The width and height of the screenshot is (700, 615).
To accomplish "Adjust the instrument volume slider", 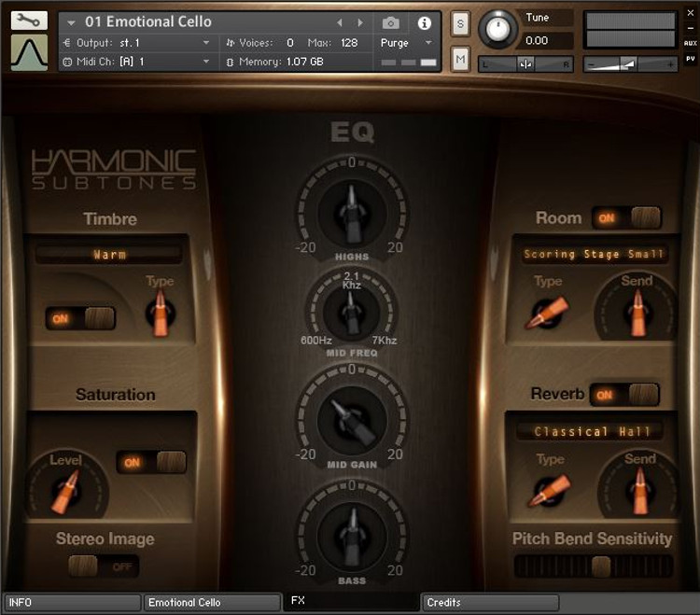I will point(630,64).
